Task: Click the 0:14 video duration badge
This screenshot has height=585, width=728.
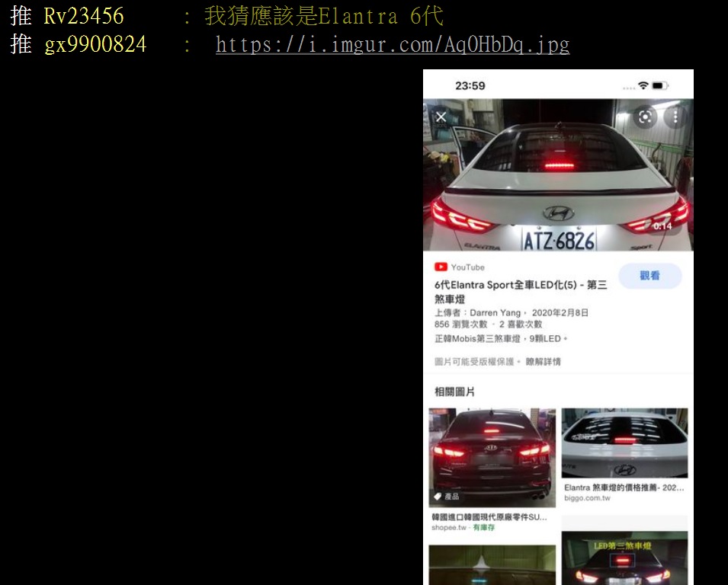Action: (x=662, y=226)
